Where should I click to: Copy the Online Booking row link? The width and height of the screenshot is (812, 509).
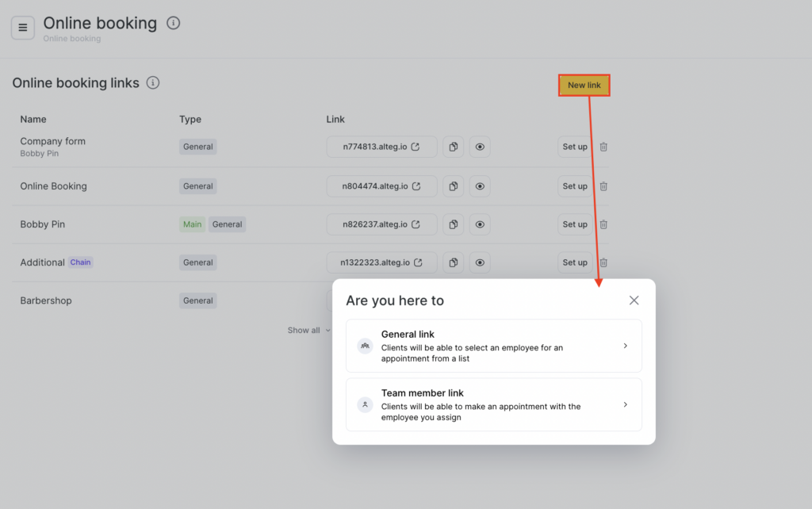[453, 186]
